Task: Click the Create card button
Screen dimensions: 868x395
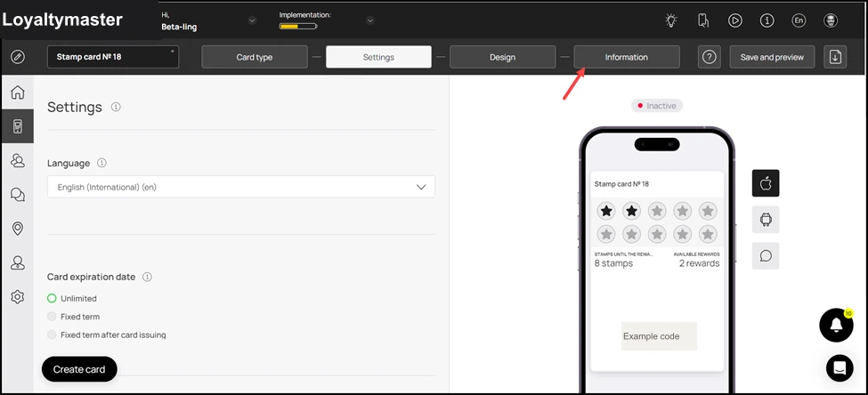Action: click(x=79, y=369)
